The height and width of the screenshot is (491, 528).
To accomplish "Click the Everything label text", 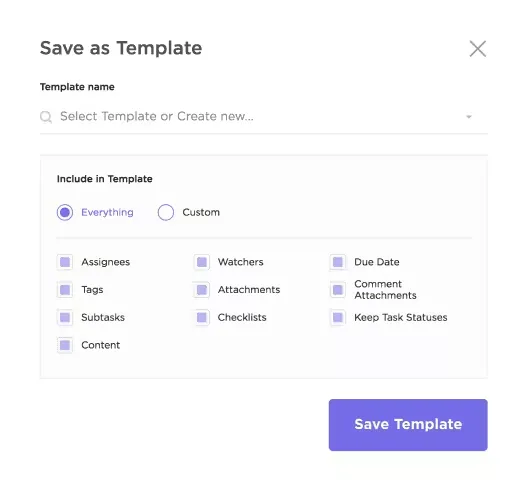I will pos(107,212).
